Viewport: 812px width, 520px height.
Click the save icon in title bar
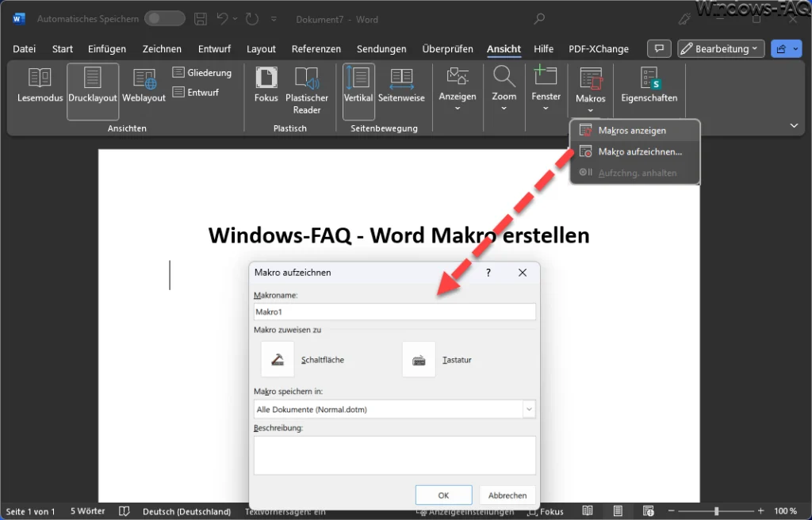point(201,19)
